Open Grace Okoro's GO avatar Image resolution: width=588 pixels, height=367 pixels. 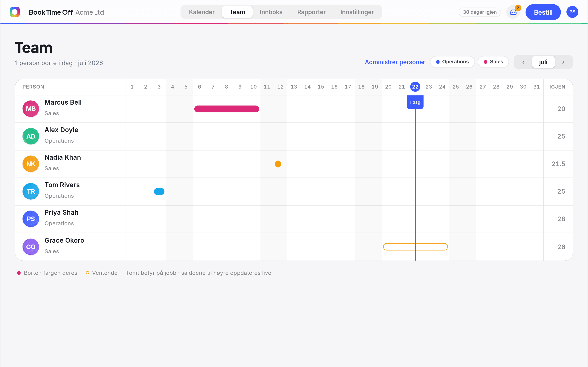pyautogui.click(x=31, y=247)
